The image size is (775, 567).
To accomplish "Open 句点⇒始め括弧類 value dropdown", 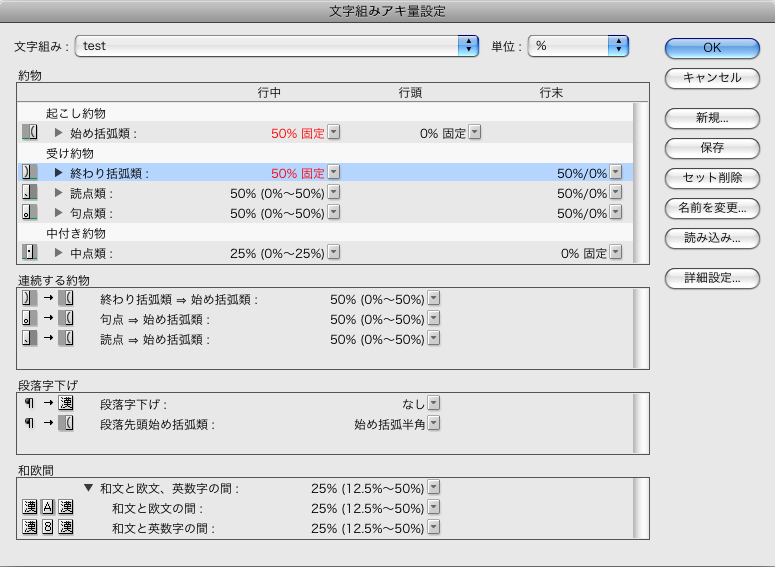I will pyautogui.click(x=433, y=318).
